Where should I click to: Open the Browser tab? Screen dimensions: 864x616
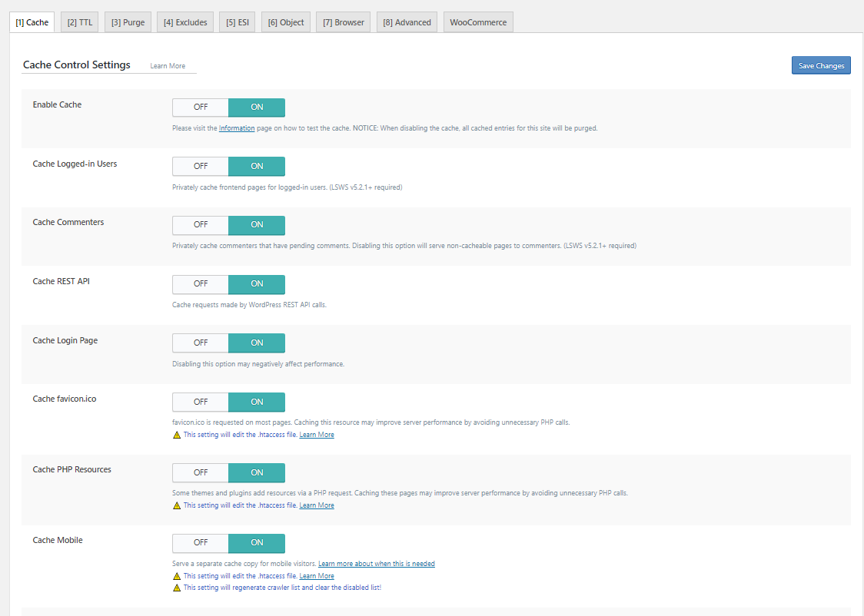(344, 22)
